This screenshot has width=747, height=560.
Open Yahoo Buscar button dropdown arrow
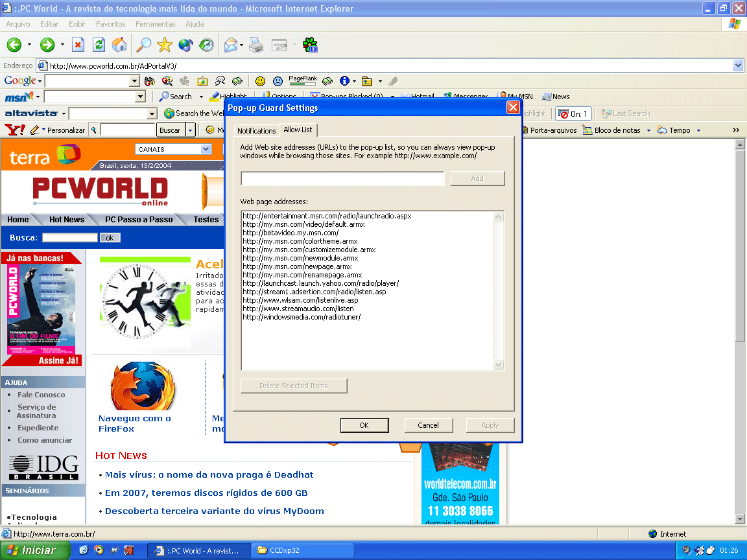point(190,130)
